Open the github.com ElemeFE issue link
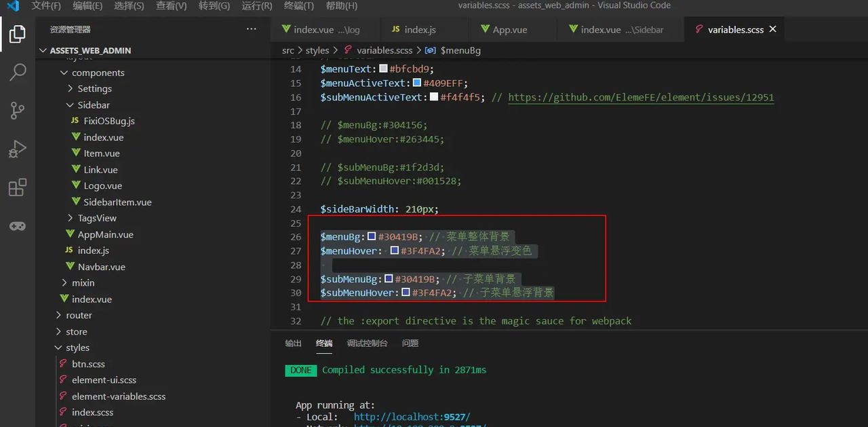The height and width of the screenshot is (427, 868). click(x=640, y=97)
